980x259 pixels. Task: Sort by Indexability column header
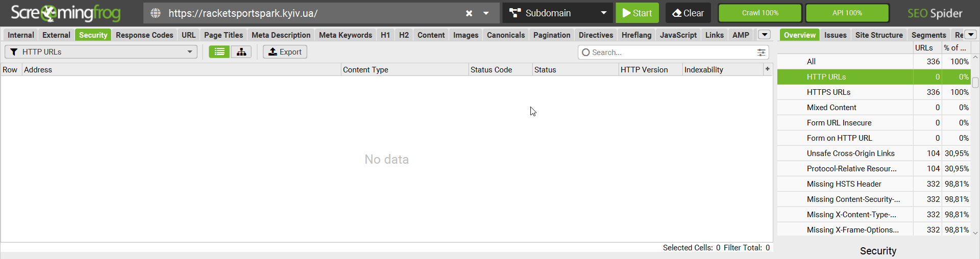click(x=722, y=70)
